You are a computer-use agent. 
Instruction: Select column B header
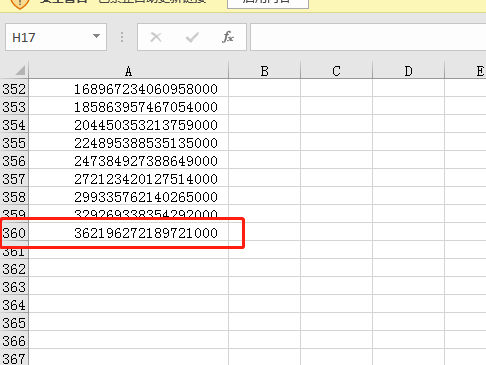coord(265,71)
